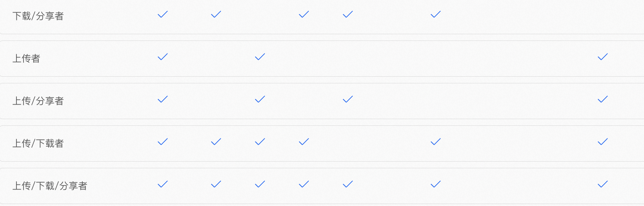Click the first checkmark in 上传/分享者 row

pyautogui.click(x=162, y=99)
